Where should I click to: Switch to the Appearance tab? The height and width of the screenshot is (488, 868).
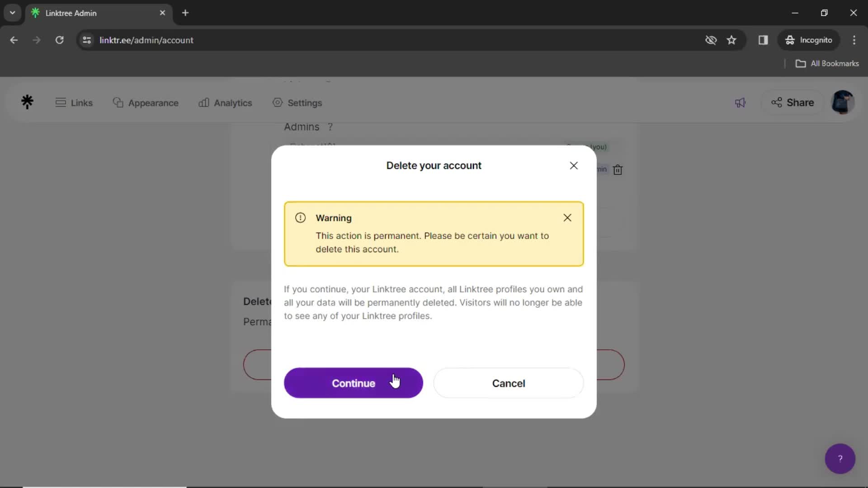146,103
